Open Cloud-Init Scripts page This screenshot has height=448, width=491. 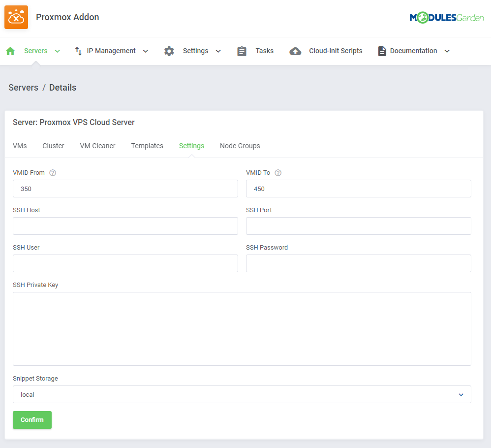click(x=336, y=51)
